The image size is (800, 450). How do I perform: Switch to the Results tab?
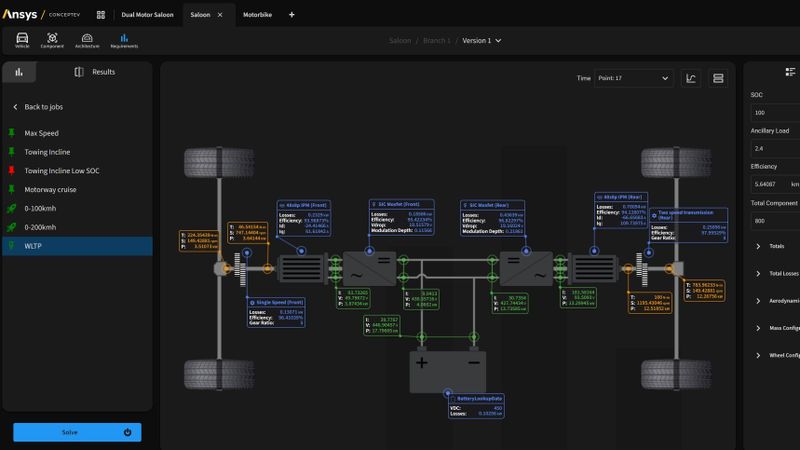[x=95, y=72]
